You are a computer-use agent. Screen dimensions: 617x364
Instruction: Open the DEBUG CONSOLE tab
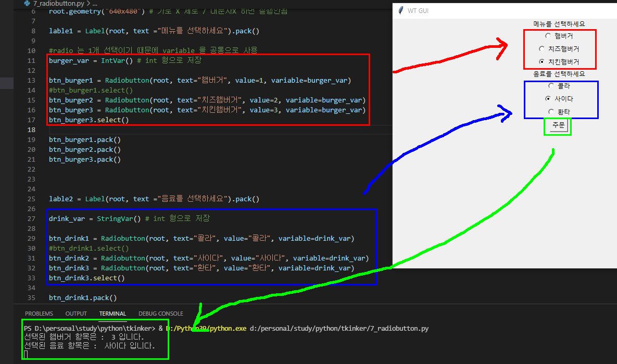[x=160, y=314]
